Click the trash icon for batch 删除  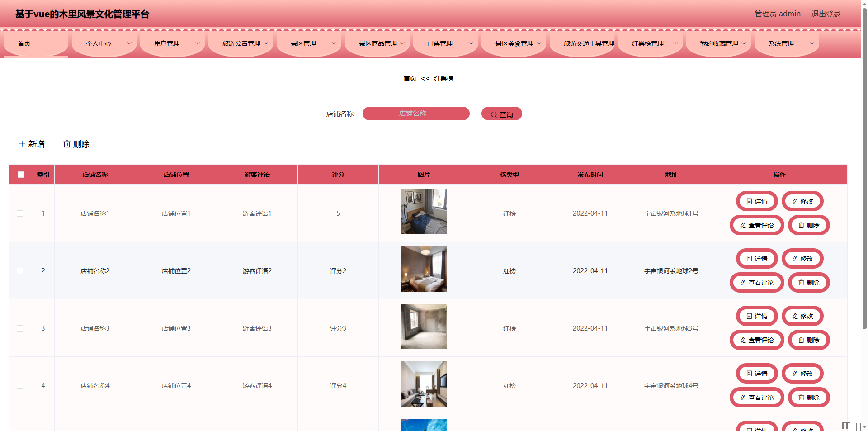[x=67, y=144]
